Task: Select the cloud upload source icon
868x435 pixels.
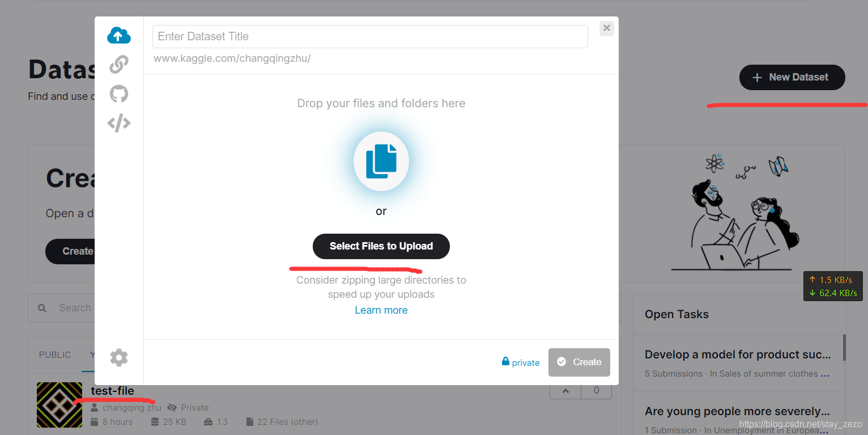Action: coord(119,36)
